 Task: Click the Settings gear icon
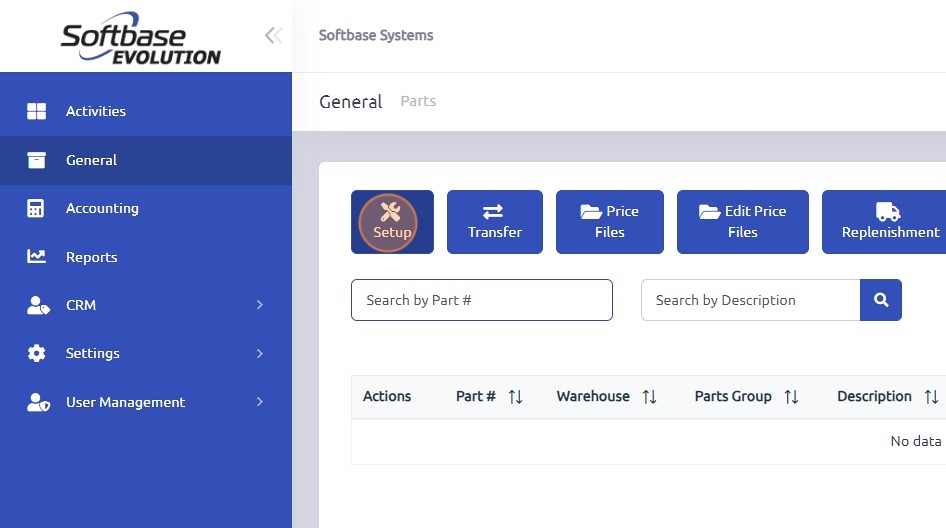point(36,353)
